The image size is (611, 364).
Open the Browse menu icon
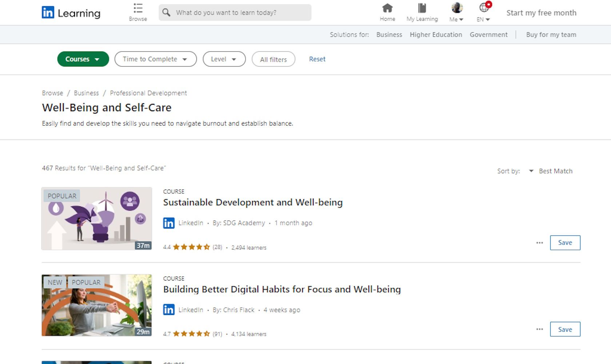click(138, 8)
